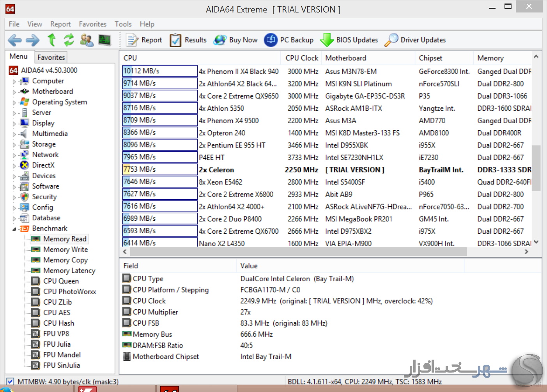
Task: Click the Memory column header
Action: [x=503, y=58]
